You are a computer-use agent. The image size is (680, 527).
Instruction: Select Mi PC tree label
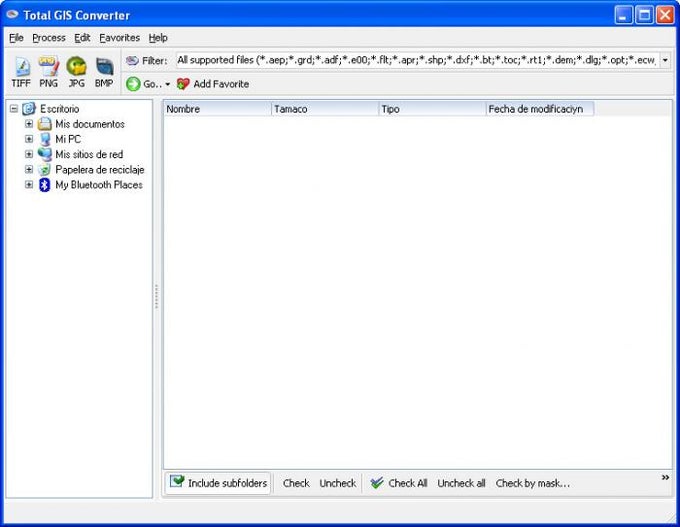tap(68, 139)
